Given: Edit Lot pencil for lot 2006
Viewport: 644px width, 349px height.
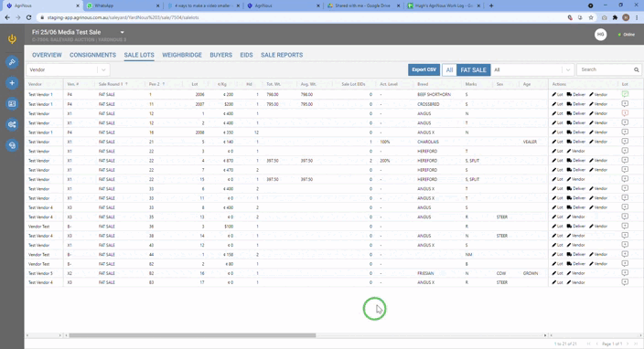Looking at the screenshot, I should point(557,95).
